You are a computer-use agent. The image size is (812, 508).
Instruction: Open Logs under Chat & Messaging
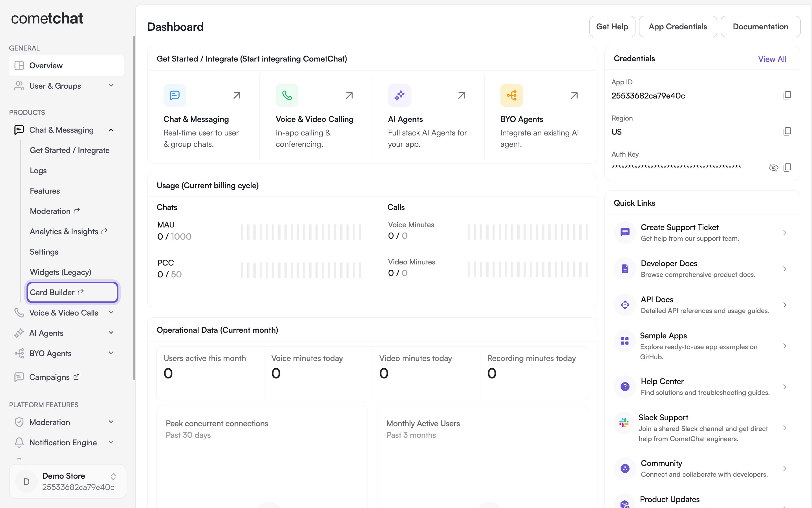pyautogui.click(x=38, y=171)
